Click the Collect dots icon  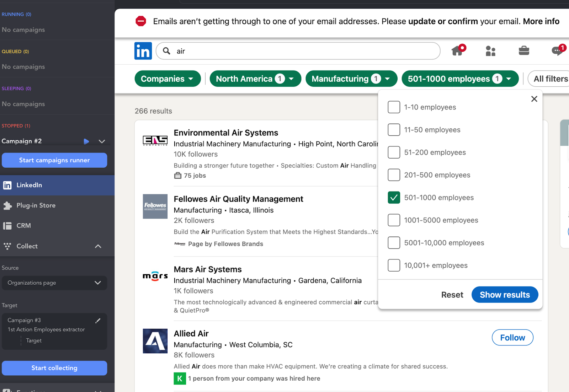(7, 246)
